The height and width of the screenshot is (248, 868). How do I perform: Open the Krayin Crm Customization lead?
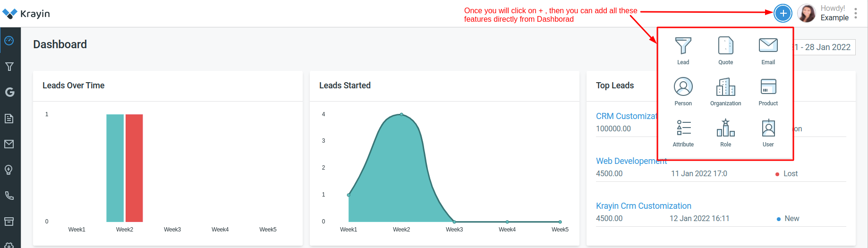643,206
